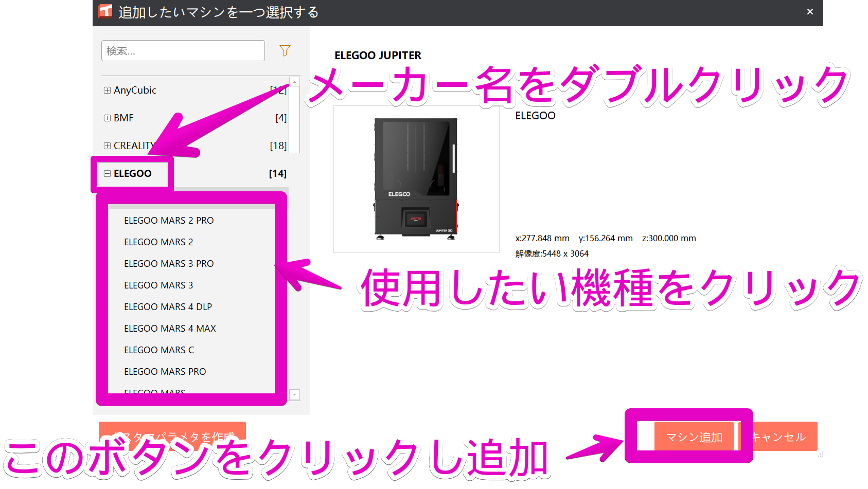Collapse the ELEGOO manufacturer group
This screenshot has height=489, width=868.
tap(107, 173)
